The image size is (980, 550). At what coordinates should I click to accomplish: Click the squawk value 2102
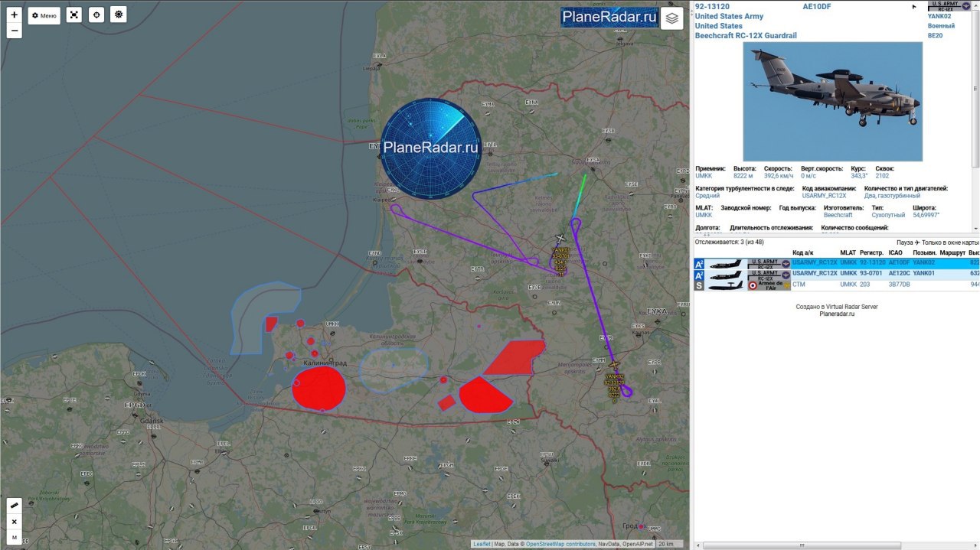(x=882, y=176)
